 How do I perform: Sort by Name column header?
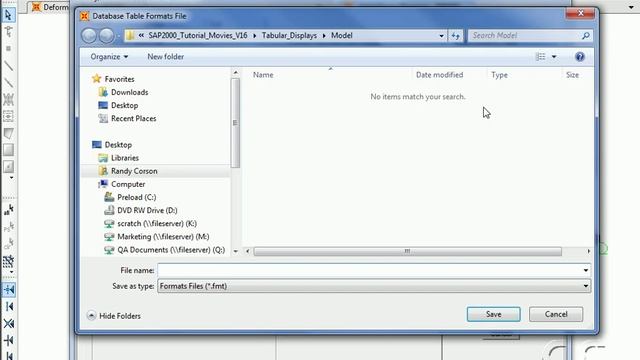point(263,75)
